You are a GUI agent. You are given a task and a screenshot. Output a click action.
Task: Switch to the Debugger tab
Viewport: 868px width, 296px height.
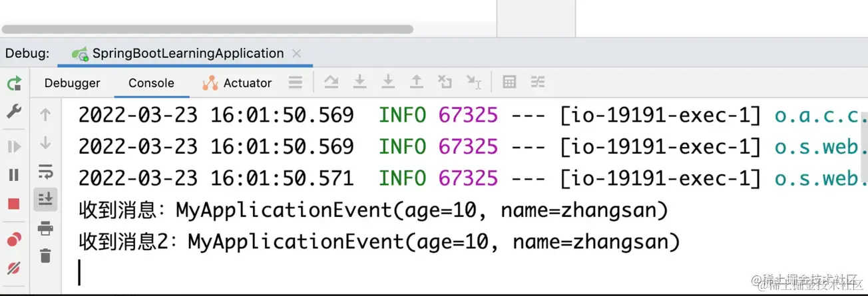(72, 83)
